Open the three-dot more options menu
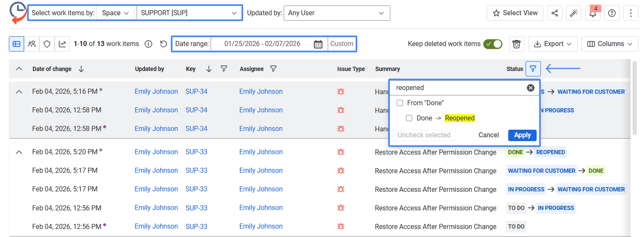644x237 pixels. (630, 13)
